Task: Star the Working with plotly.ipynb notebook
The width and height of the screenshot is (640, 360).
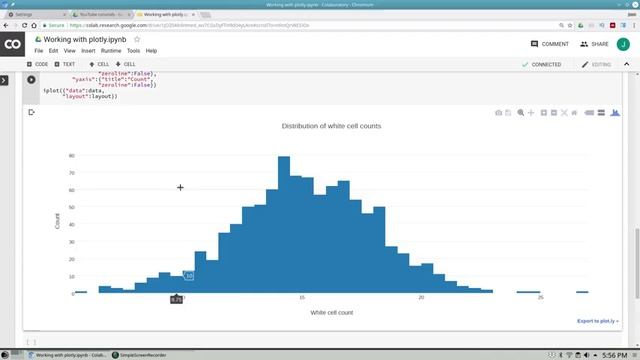Action: [x=137, y=40]
